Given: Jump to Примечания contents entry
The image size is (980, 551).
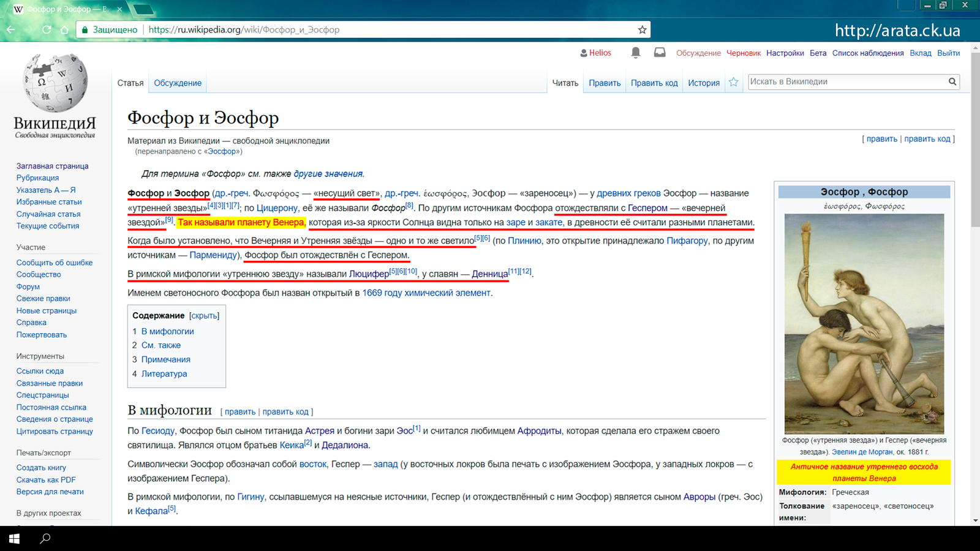Looking at the screenshot, I should point(166,359).
